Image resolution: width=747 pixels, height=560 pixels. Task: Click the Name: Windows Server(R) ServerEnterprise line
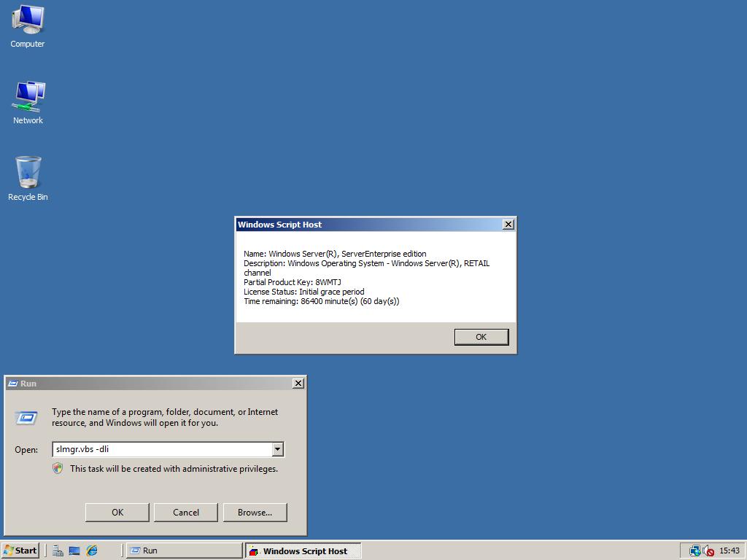(335, 254)
